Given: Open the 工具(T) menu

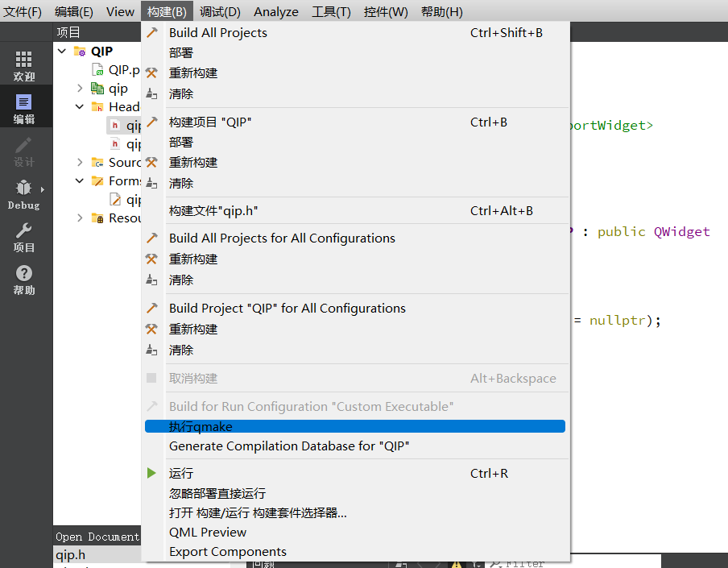Looking at the screenshot, I should [x=331, y=11].
